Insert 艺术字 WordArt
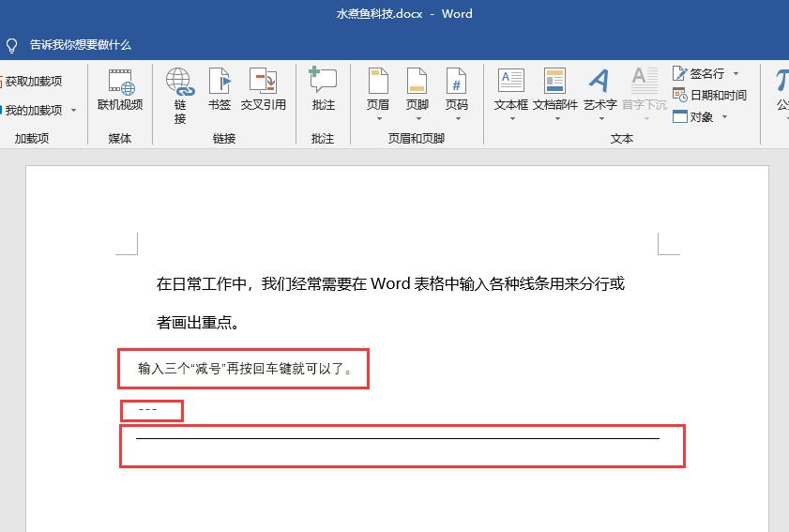789x532 pixels. point(599,89)
